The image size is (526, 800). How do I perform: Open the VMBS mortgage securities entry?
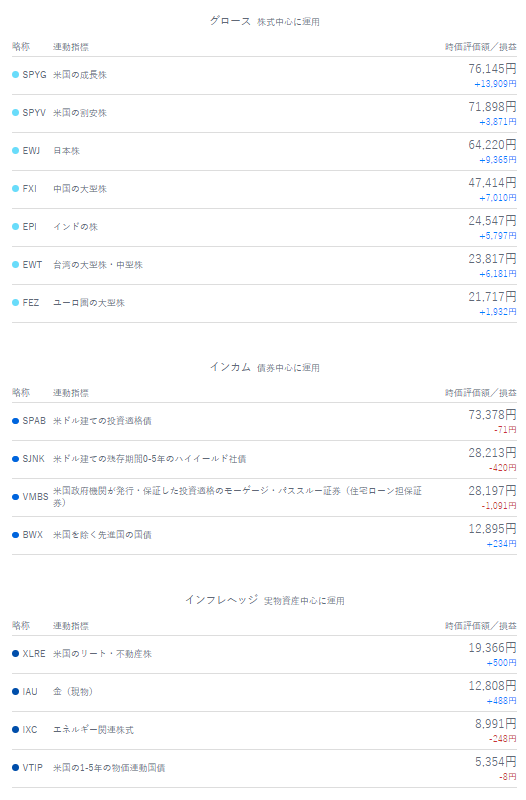[x=264, y=497]
